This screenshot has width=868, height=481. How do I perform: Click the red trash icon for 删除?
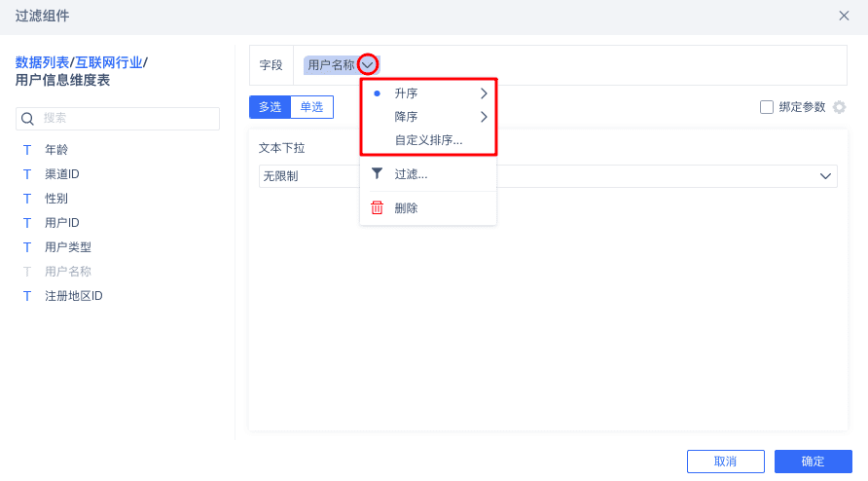pyautogui.click(x=377, y=207)
